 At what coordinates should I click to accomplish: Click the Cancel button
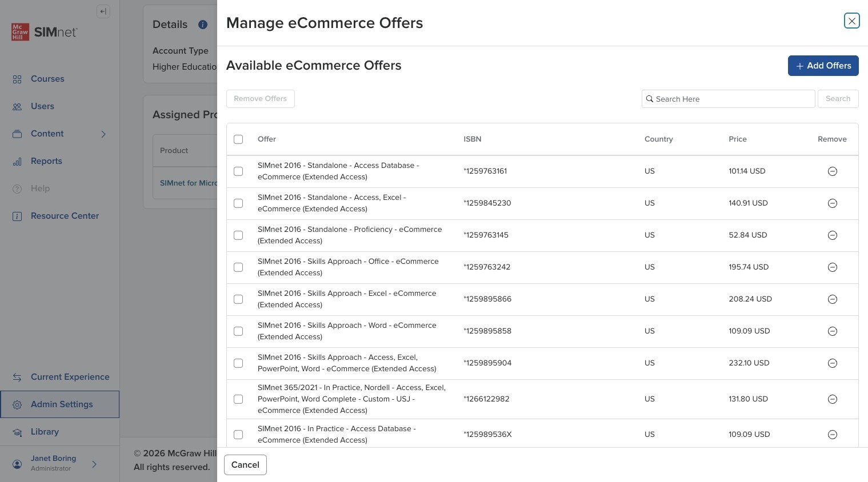pyautogui.click(x=245, y=465)
